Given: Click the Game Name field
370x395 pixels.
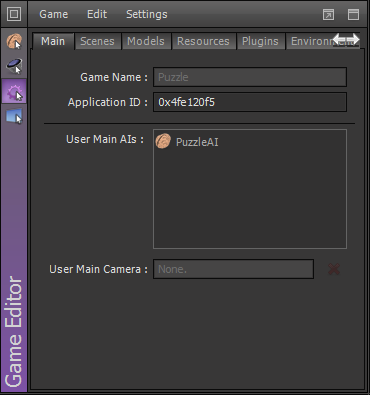Looking at the screenshot, I should pos(250,77).
